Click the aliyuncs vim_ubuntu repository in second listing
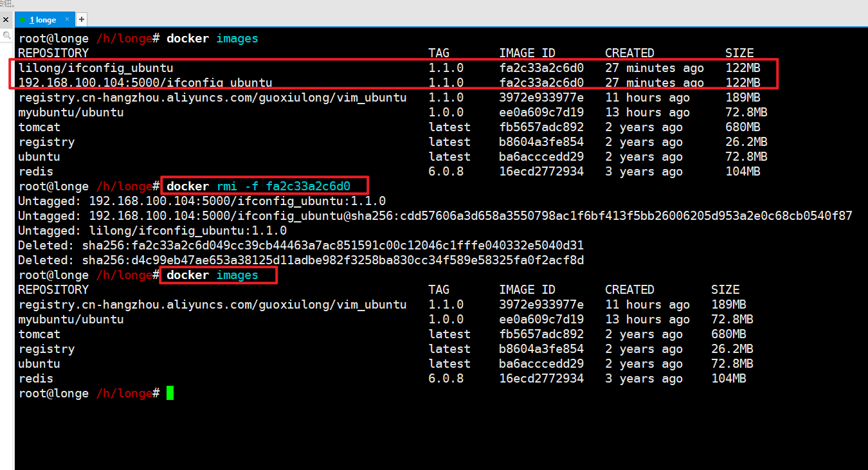 (x=212, y=305)
